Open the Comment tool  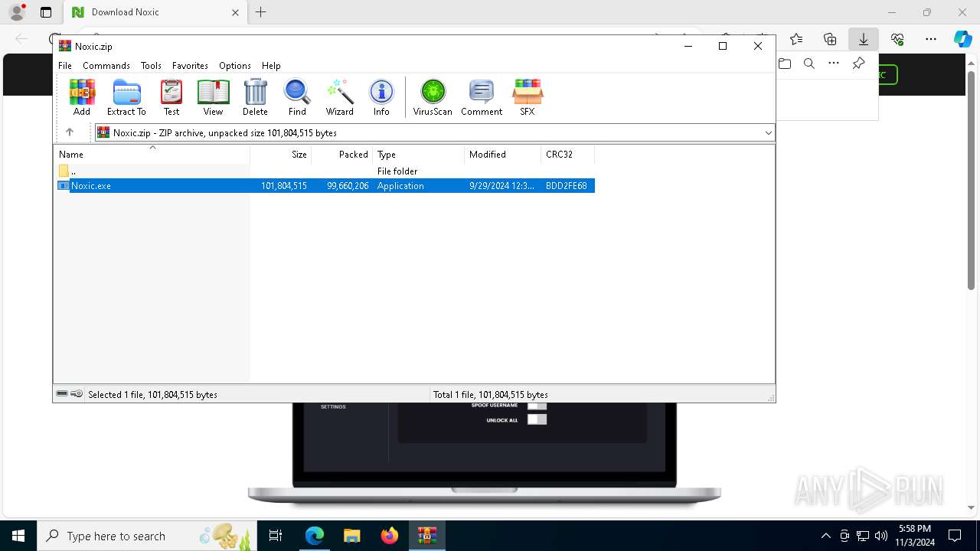pos(482,97)
